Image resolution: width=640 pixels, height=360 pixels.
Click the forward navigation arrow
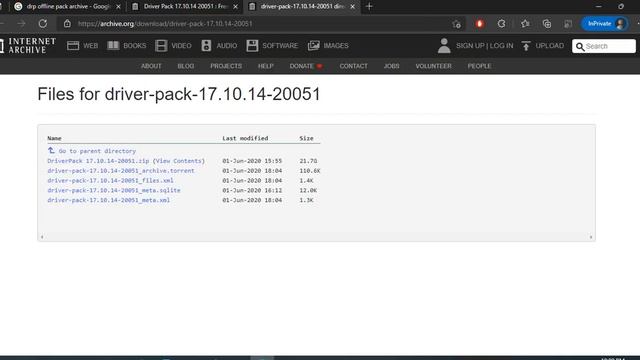coord(21,24)
